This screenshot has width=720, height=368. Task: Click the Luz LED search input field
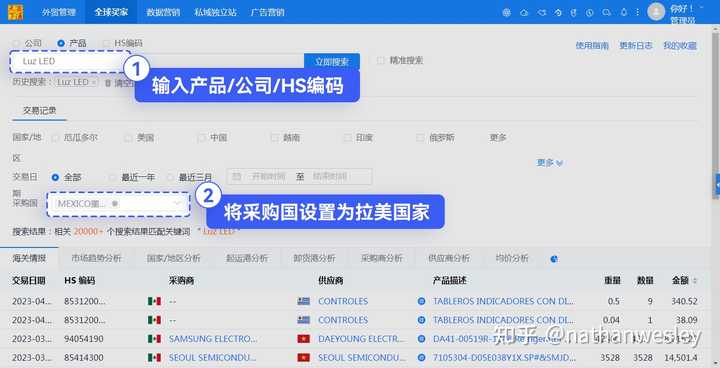70,62
